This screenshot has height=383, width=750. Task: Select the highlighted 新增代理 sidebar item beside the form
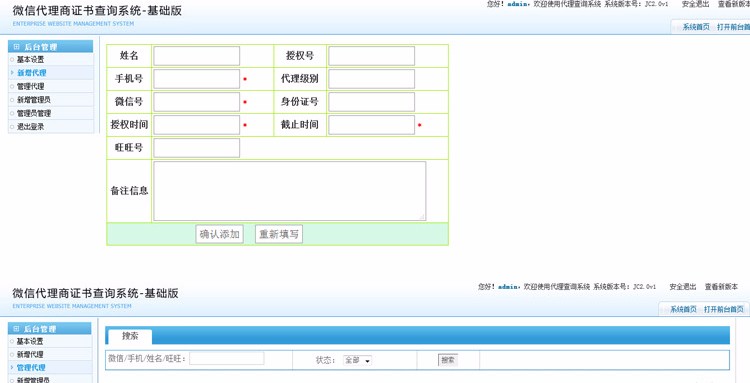click(32, 73)
